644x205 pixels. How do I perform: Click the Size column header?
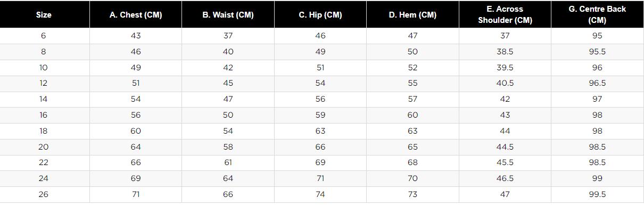click(44, 15)
